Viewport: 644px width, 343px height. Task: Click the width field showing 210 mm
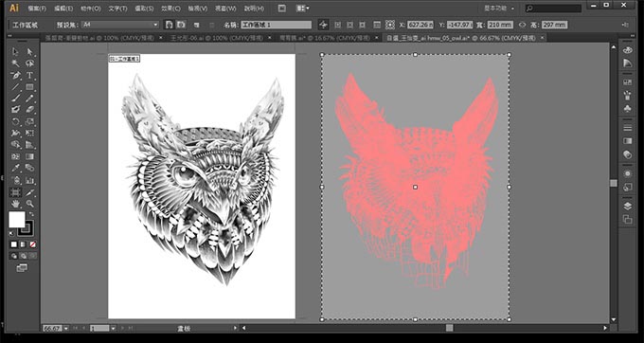[500, 25]
